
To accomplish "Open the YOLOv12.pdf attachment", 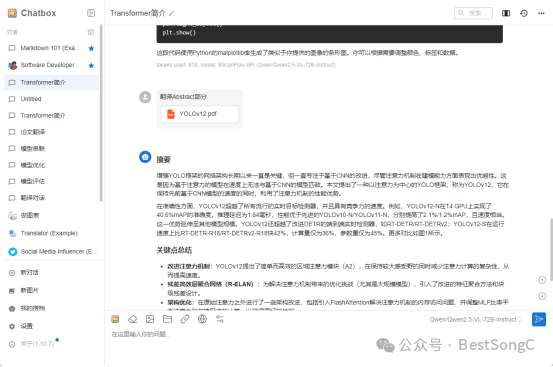I will (x=200, y=114).
